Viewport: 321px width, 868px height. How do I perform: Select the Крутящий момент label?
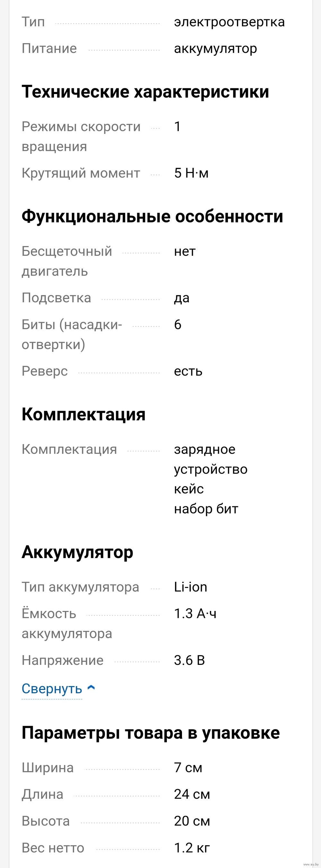coord(81,173)
